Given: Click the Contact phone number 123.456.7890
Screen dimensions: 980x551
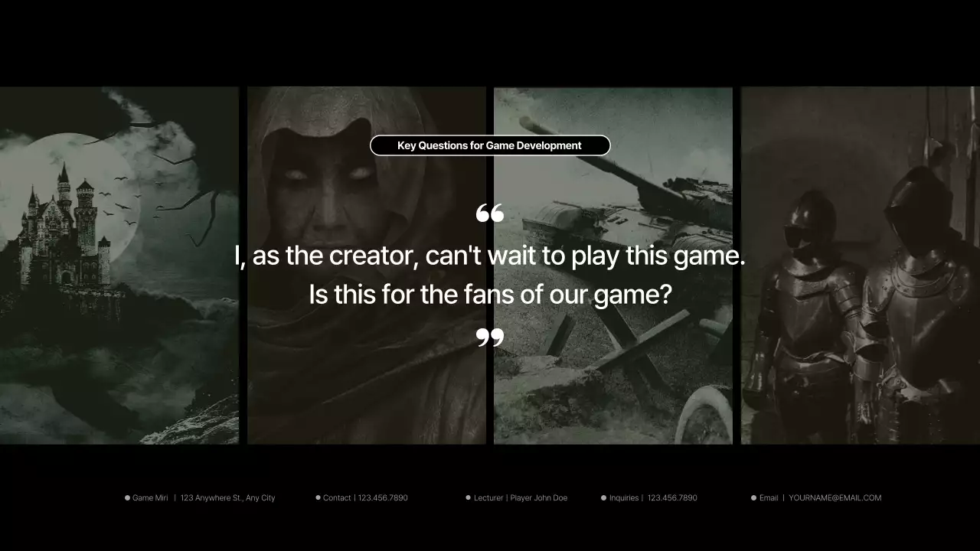Looking at the screenshot, I should coord(382,497).
